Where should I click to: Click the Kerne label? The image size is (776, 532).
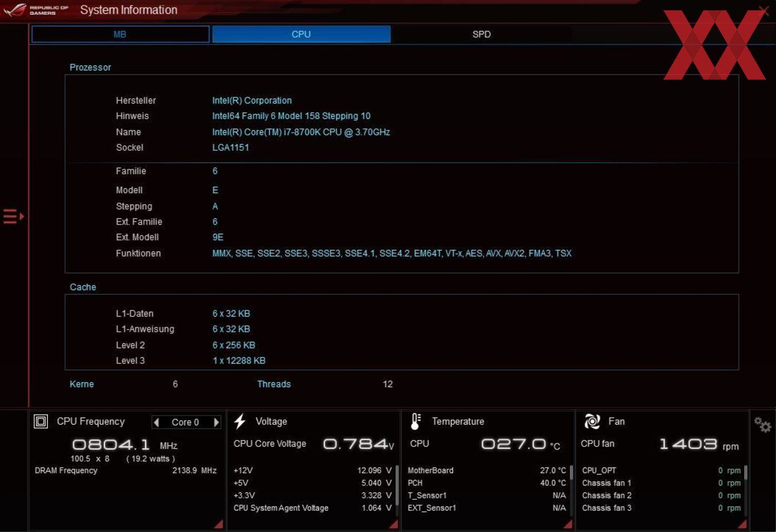[x=82, y=384]
